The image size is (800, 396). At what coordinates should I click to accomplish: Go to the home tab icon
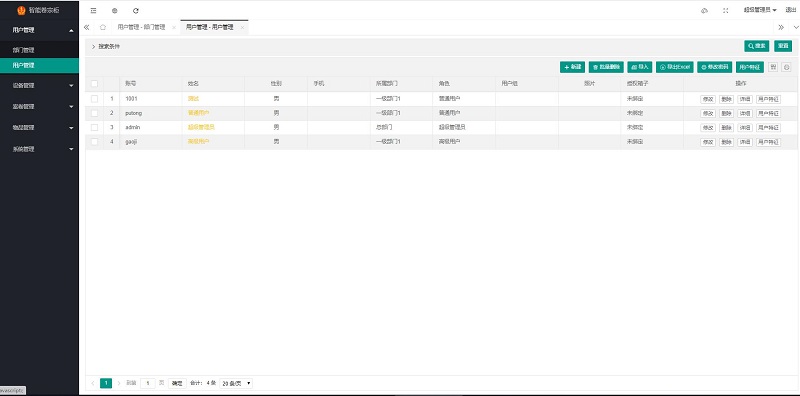tap(103, 28)
